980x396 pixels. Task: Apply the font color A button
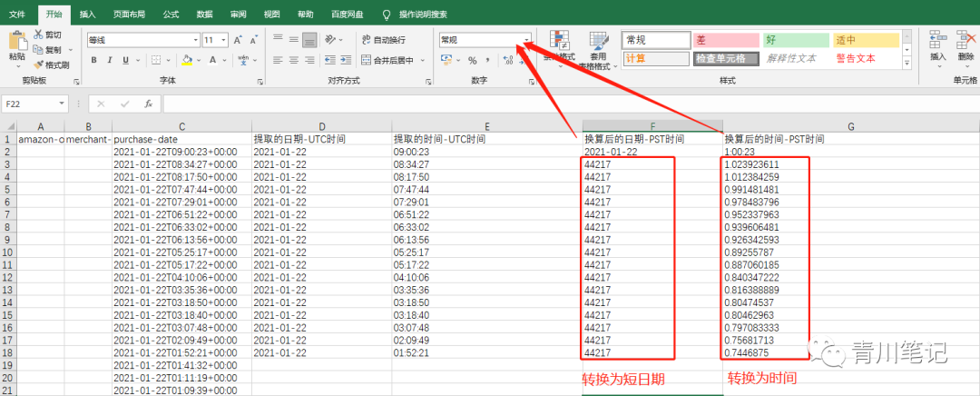tap(213, 60)
